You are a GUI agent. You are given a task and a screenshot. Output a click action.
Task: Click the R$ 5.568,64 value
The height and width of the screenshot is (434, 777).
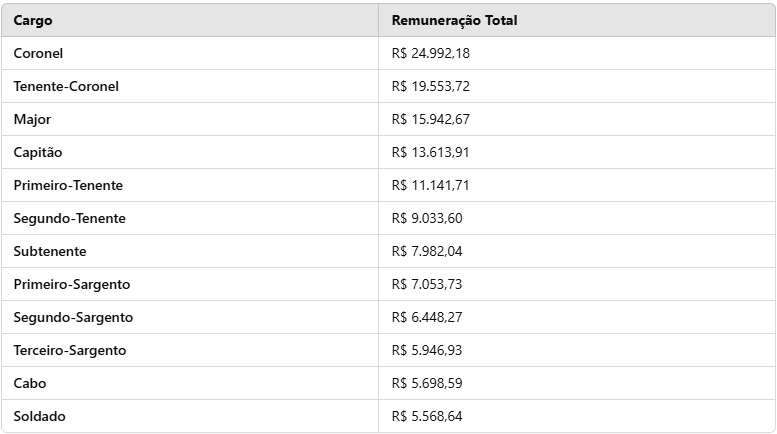point(427,416)
